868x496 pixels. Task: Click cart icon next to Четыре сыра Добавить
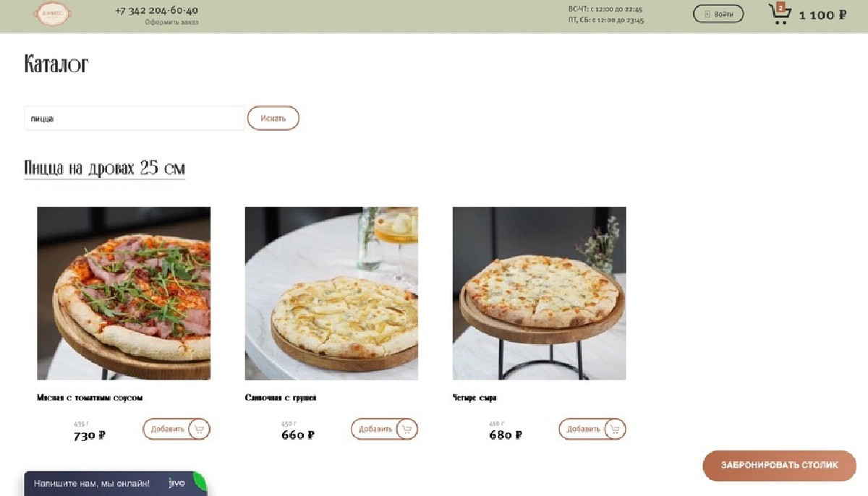pos(615,429)
